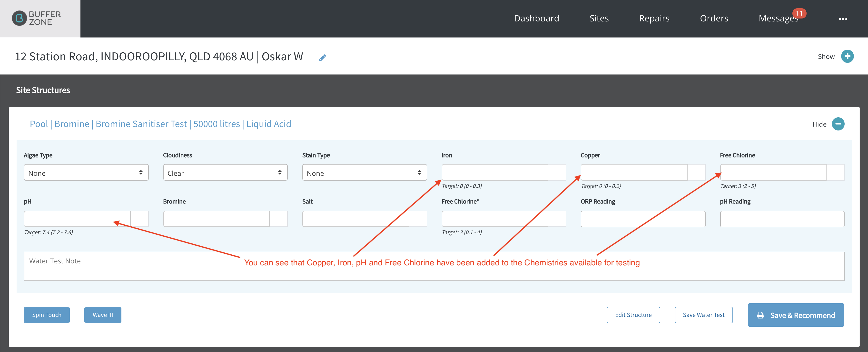Open the Repairs menu item
868x352 pixels.
pos(654,18)
